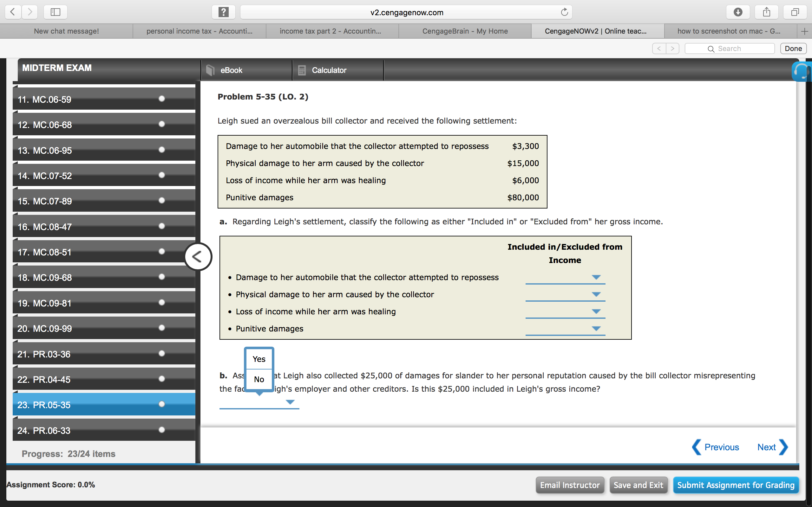The height and width of the screenshot is (507, 812).
Task: Open Safari downloads icon
Action: [x=738, y=12]
